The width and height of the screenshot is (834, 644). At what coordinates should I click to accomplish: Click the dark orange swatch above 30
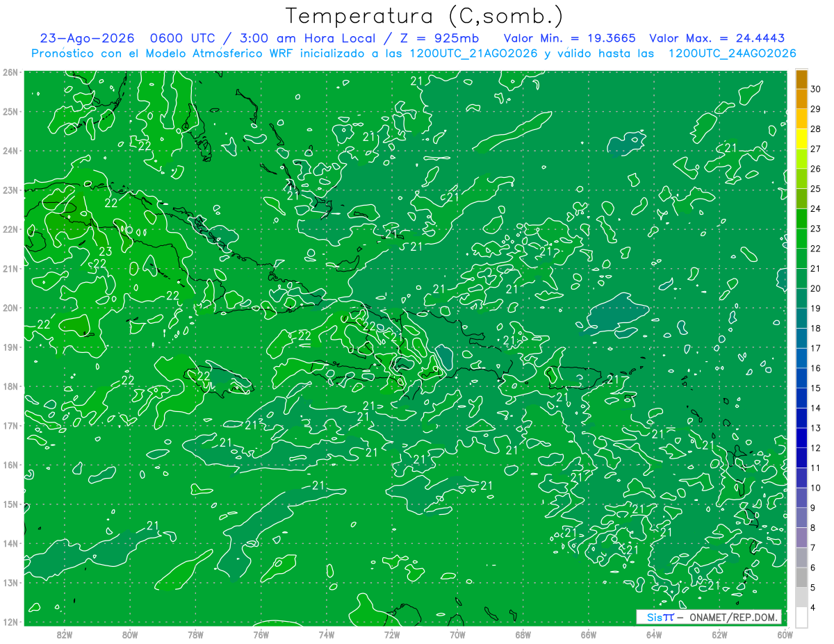pos(801,79)
